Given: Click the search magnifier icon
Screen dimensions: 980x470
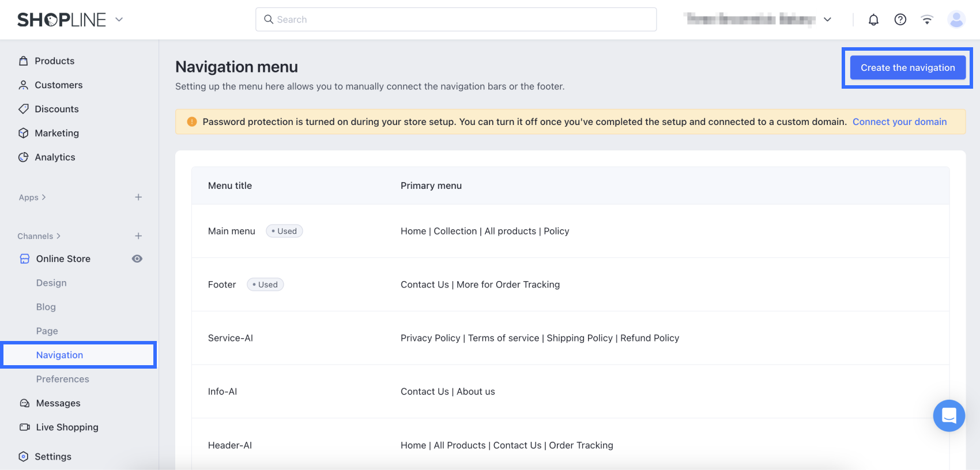Looking at the screenshot, I should coord(269,20).
